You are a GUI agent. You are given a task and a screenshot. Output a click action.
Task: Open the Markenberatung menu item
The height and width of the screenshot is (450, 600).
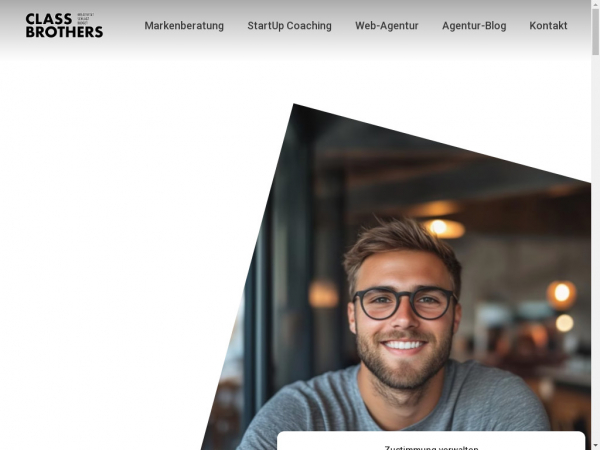pyautogui.click(x=184, y=26)
